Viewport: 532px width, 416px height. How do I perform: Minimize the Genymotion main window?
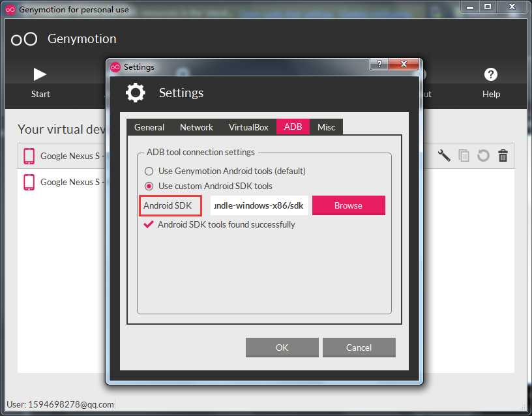[x=470, y=7]
